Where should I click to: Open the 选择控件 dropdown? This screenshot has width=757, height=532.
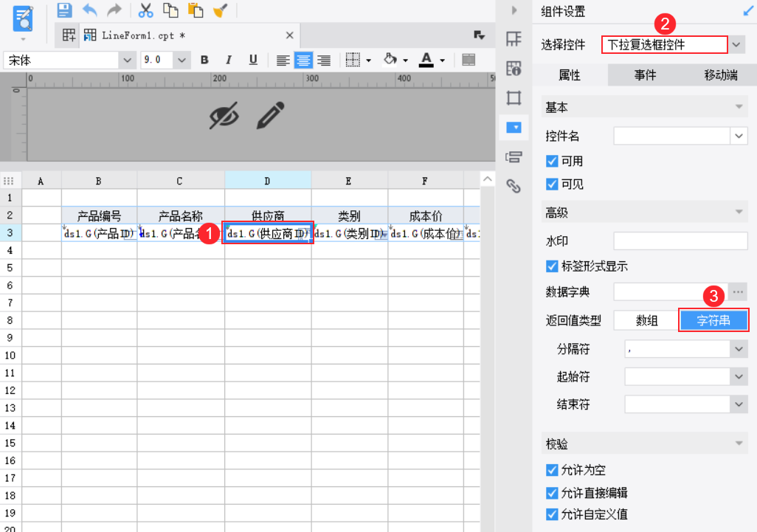pyautogui.click(x=736, y=45)
